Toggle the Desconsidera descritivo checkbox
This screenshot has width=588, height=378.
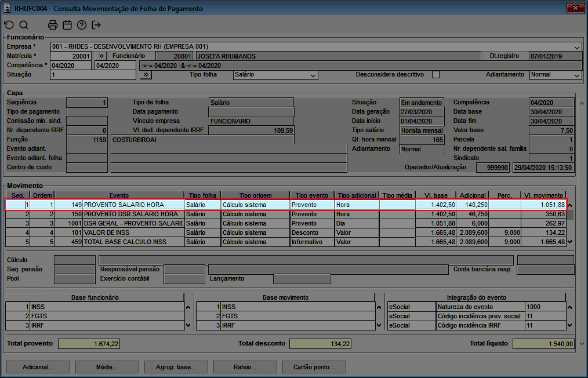pos(436,75)
